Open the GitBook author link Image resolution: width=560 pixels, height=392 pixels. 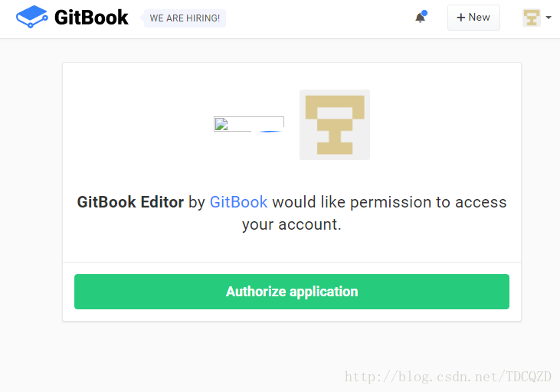[238, 202]
